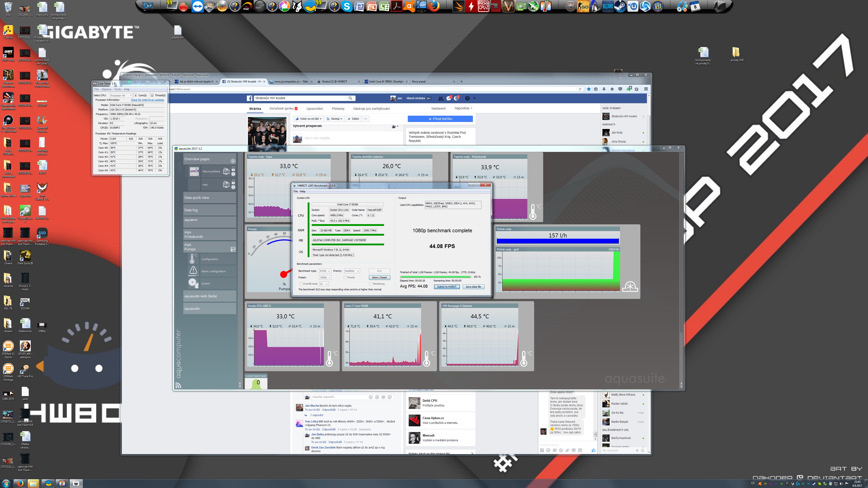Enable Monitoring checkbox in HWBOT benchmark
This screenshot has width=868, height=488.
pyautogui.click(x=371, y=284)
